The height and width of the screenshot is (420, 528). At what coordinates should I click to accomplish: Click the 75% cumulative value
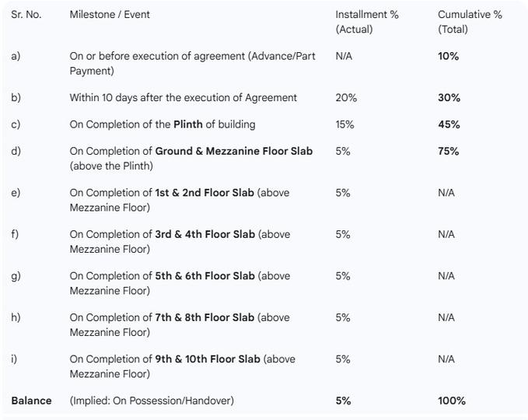point(448,151)
